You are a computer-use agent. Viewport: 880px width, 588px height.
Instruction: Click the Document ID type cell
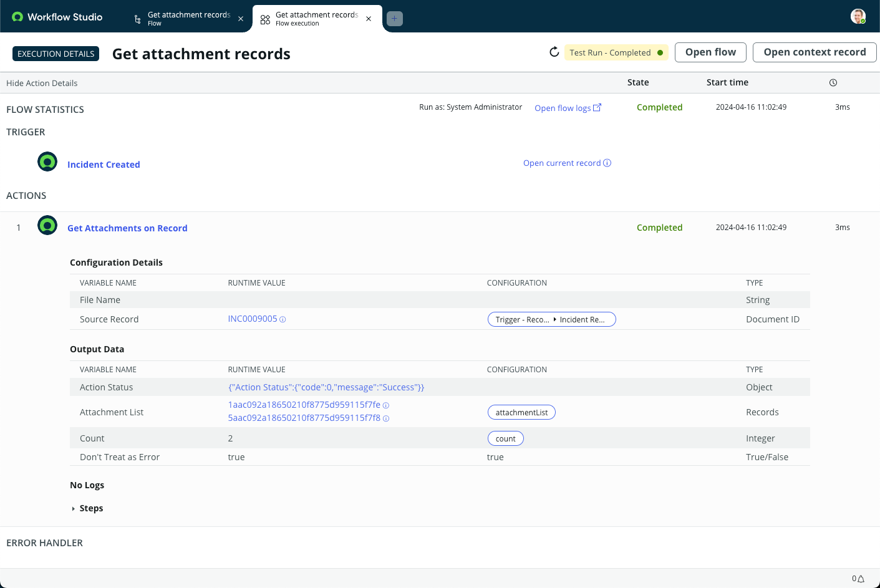click(773, 319)
